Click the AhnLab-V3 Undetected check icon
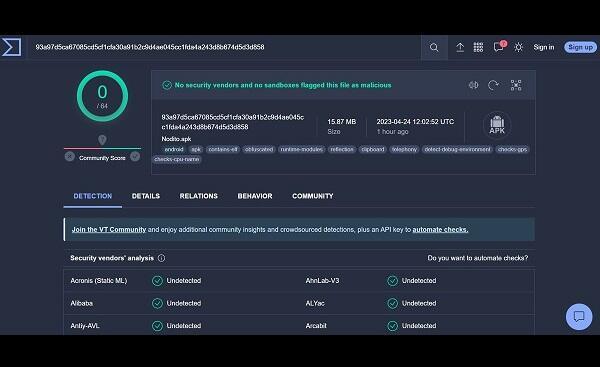 click(x=393, y=281)
